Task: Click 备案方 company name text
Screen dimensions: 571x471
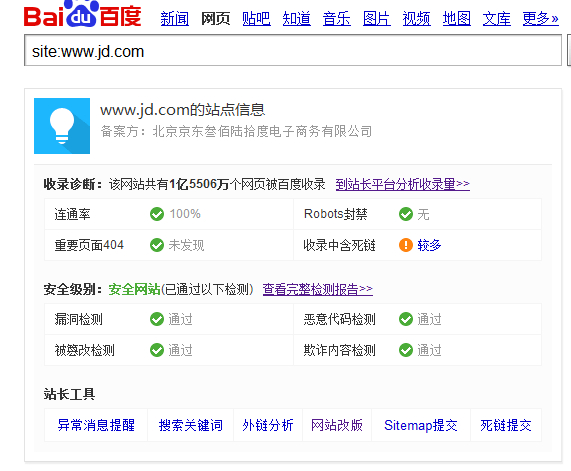Action: pyautogui.click(x=262, y=132)
